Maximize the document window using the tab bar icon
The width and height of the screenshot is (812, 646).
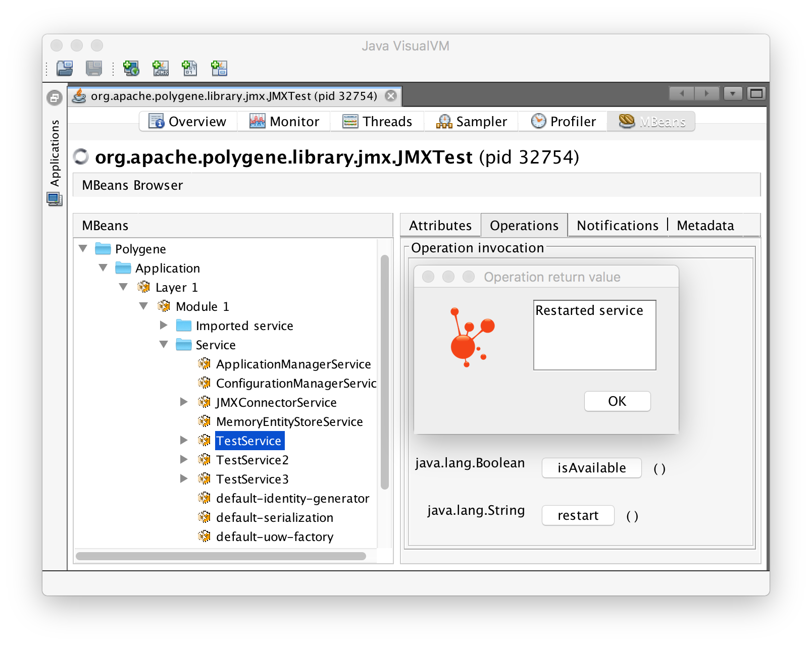coord(756,93)
